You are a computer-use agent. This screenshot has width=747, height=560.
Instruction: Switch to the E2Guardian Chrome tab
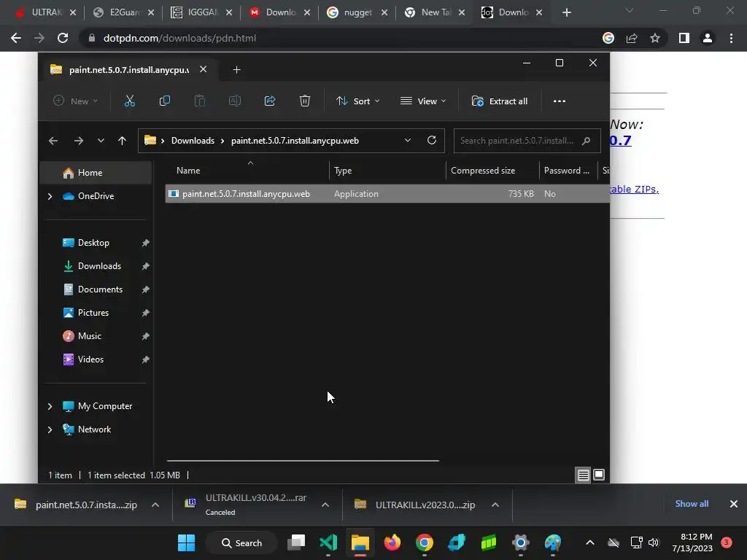[x=124, y=12]
